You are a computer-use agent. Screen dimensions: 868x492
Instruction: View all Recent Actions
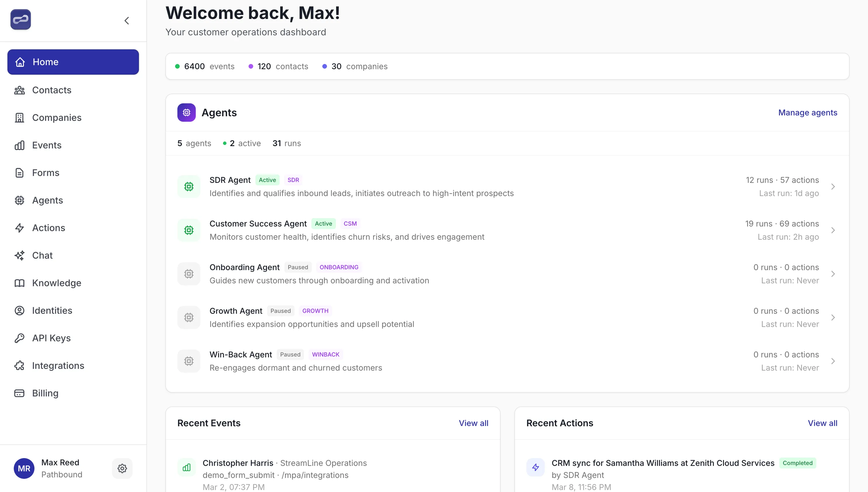(822, 423)
